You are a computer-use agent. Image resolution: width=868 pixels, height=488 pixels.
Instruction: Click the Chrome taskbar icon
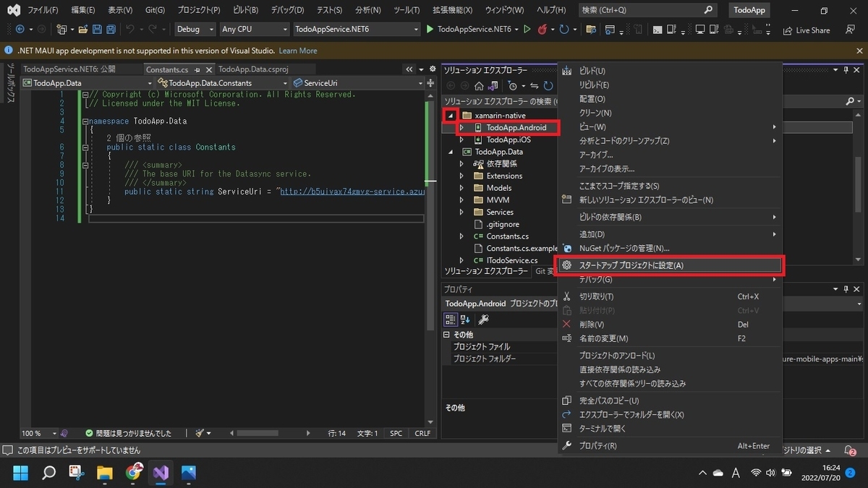tap(133, 473)
